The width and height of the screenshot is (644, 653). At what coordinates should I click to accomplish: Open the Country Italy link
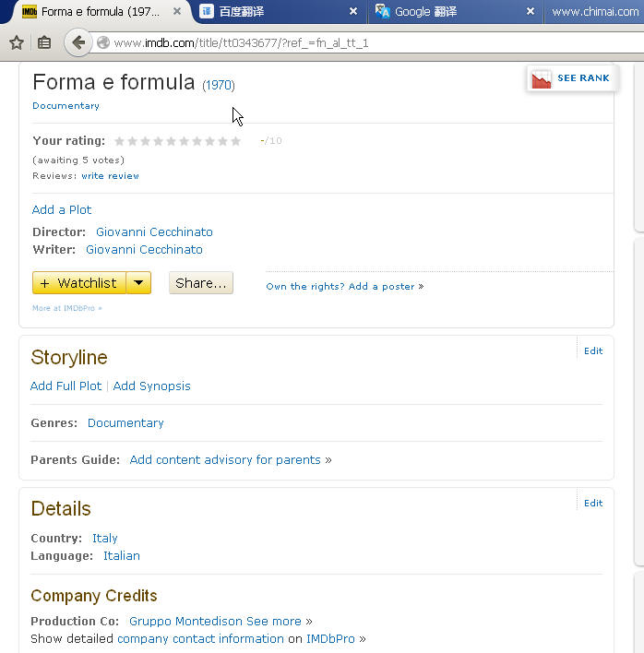point(105,538)
